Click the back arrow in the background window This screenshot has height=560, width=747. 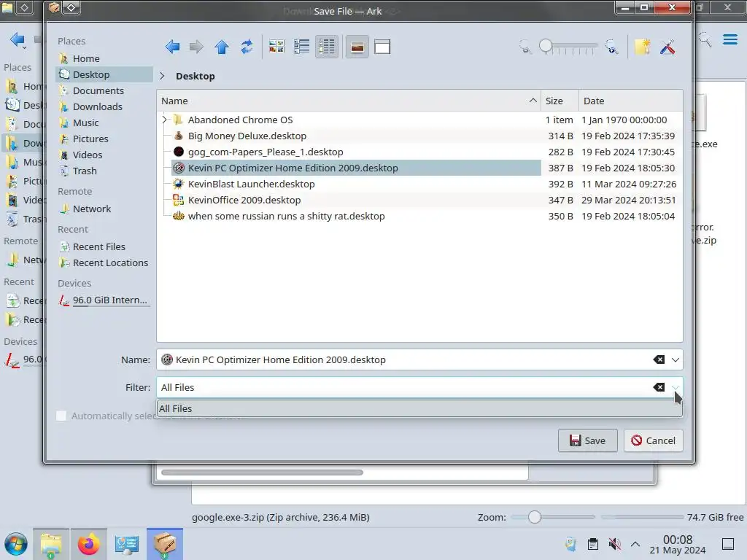(x=18, y=39)
